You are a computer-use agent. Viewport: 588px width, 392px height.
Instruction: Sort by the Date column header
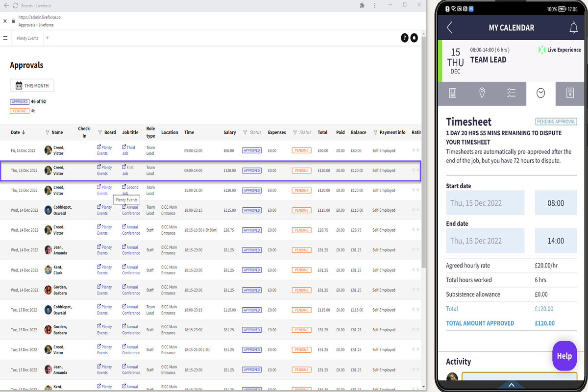click(x=18, y=132)
